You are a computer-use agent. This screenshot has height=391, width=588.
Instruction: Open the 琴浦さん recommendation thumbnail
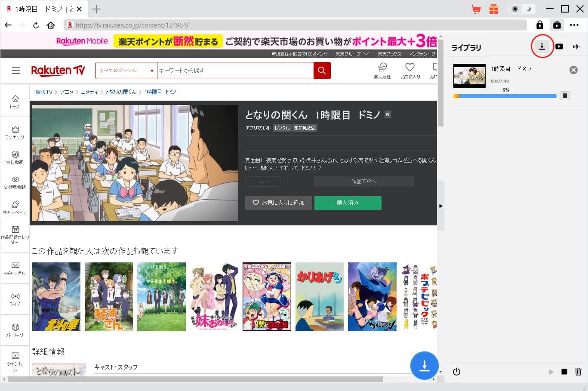109,297
